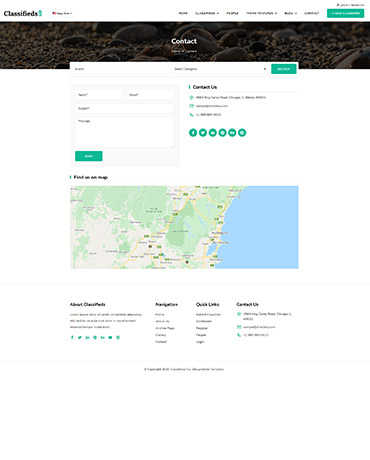Click on the Google map area

pyautogui.click(x=184, y=227)
